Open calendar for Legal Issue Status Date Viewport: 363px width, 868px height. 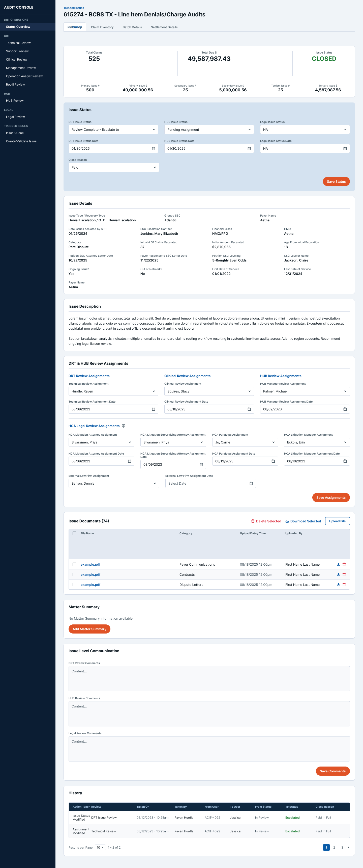pos(345,149)
